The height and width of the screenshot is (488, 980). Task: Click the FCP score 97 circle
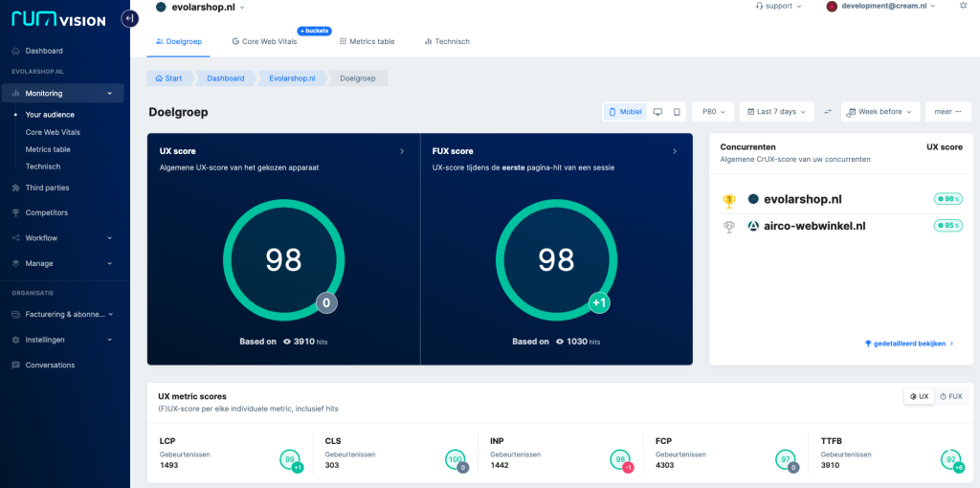point(786,460)
